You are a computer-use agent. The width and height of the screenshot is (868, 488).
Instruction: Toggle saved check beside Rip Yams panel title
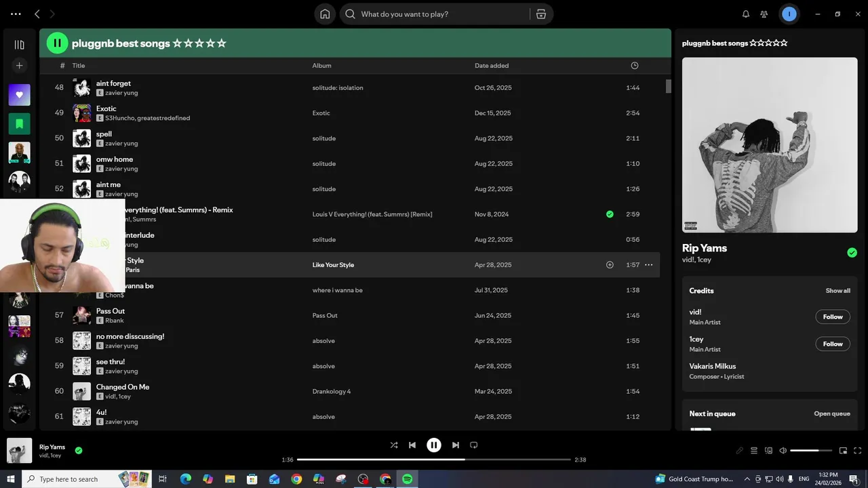(x=852, y=253)
